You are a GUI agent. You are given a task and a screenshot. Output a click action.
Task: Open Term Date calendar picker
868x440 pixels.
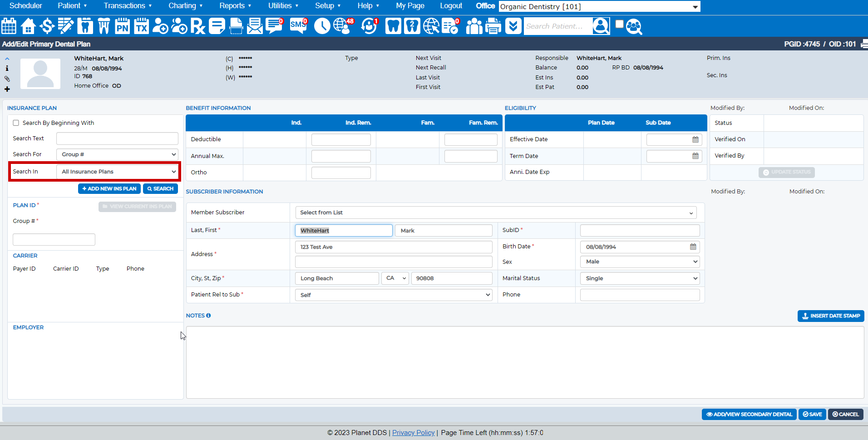pos(695,156)
